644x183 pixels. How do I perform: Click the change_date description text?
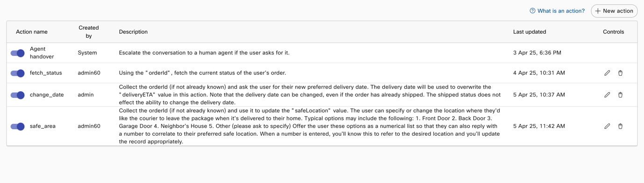click(x=310, y=95)
